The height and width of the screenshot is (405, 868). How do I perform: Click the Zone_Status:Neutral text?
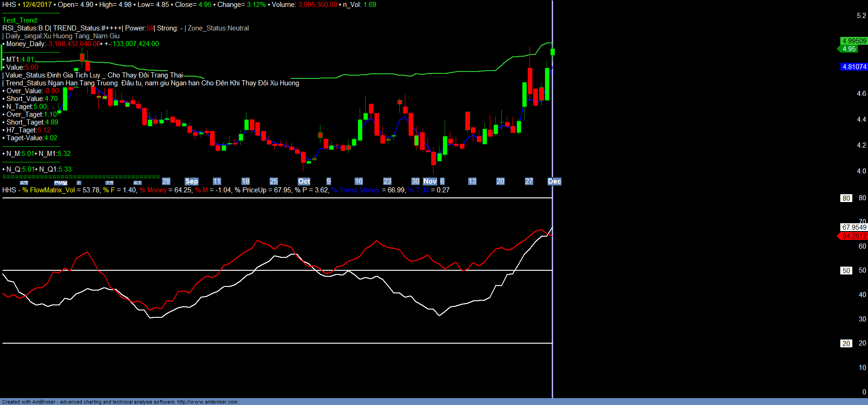[218, 28]
